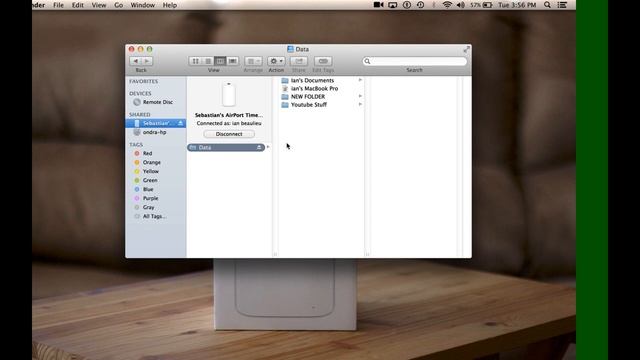Click into the Finder search field
640x360 pixels.
pyautogui.click(x=414, y=61)
